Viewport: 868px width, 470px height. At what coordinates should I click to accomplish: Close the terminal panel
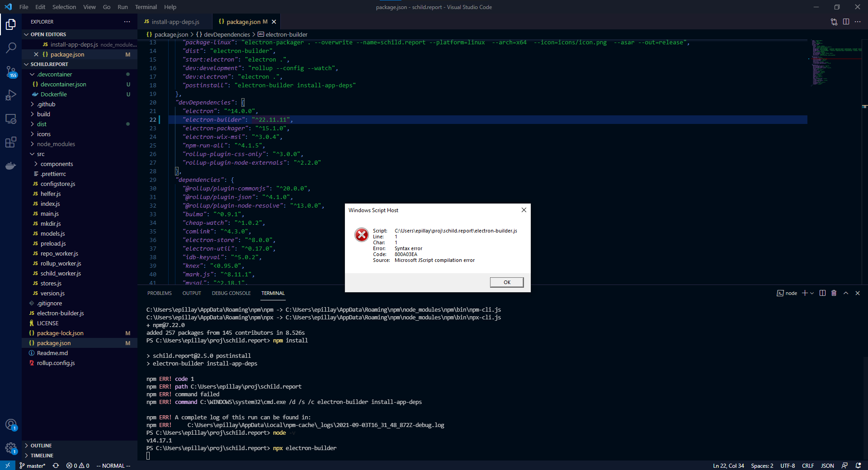[x=858, y=293]
